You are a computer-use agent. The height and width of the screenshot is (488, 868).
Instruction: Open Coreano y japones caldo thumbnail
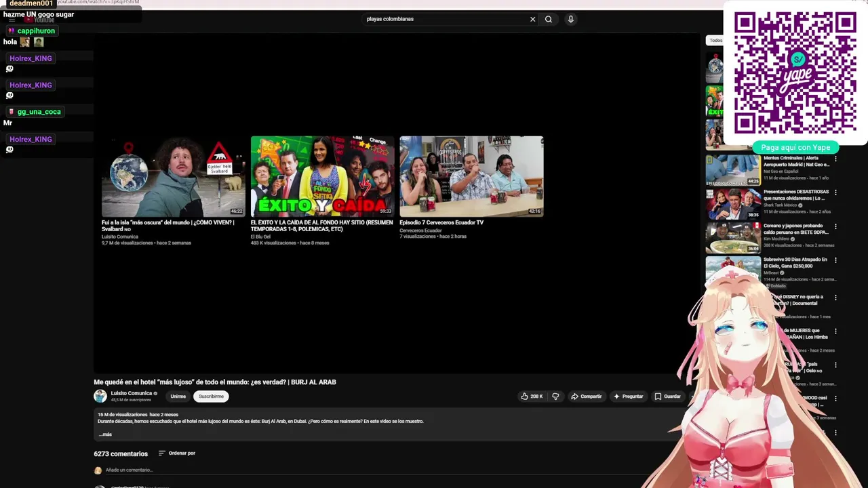[x=733, y=238]
